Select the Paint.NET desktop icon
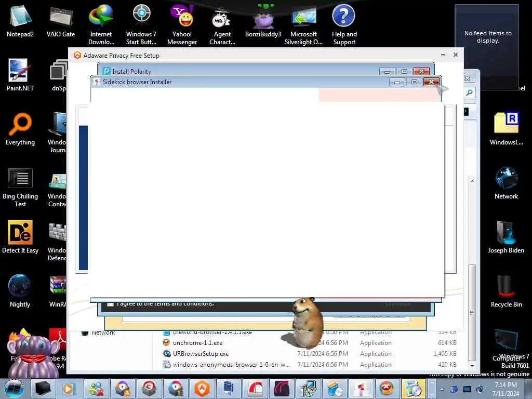Screen dimensions: 532x399 coord(20,75)
